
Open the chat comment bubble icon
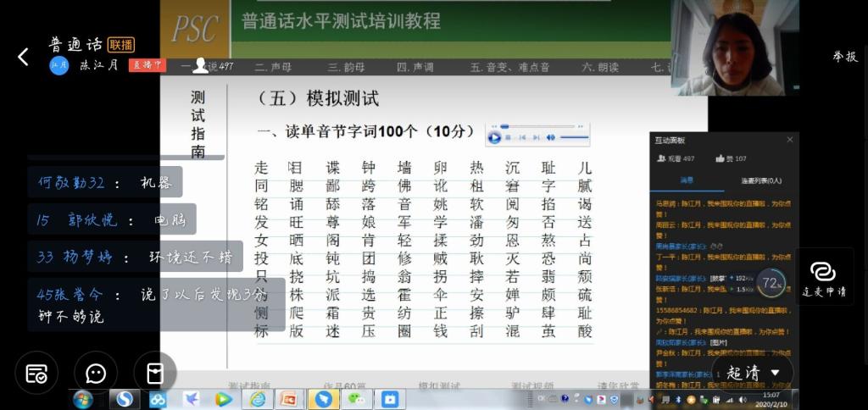(96, 374)
